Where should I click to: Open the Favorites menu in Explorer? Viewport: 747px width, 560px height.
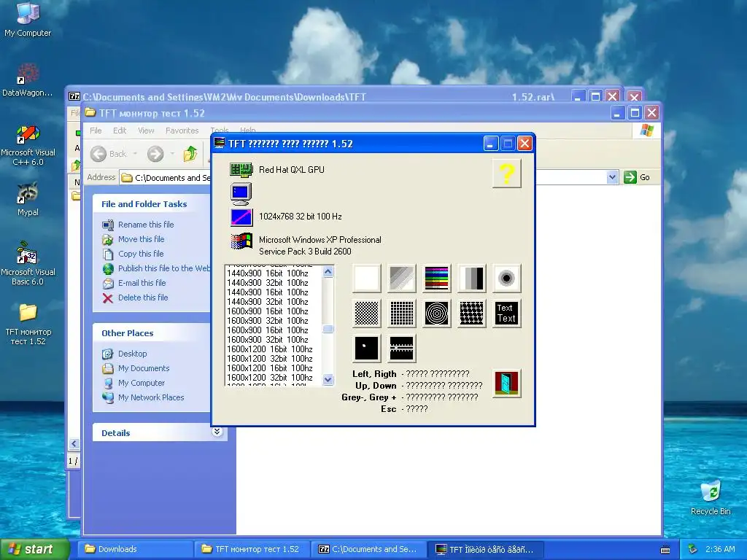click(x=182, y=131)
